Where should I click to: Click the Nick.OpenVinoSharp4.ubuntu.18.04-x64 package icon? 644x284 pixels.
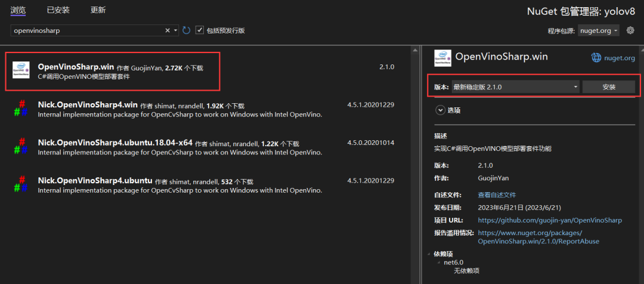point(21,146)
